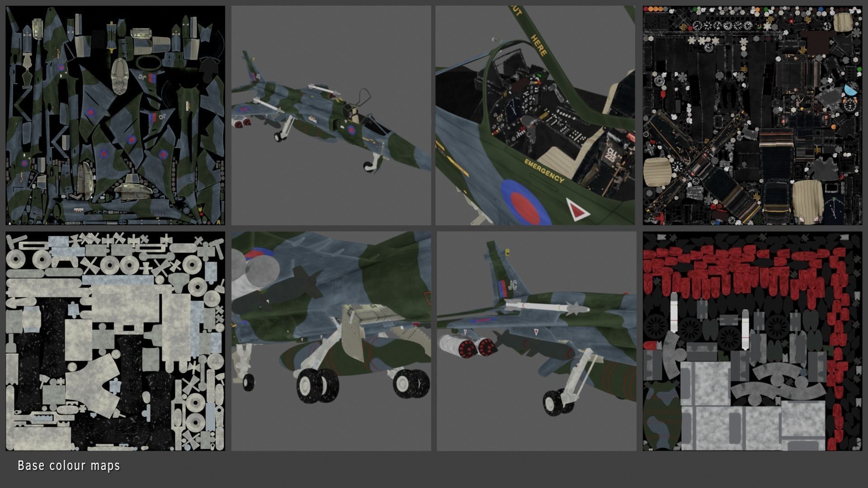Click the twin main landing gear wheels
Screen dimensions: 868x488
click(318, 385)
